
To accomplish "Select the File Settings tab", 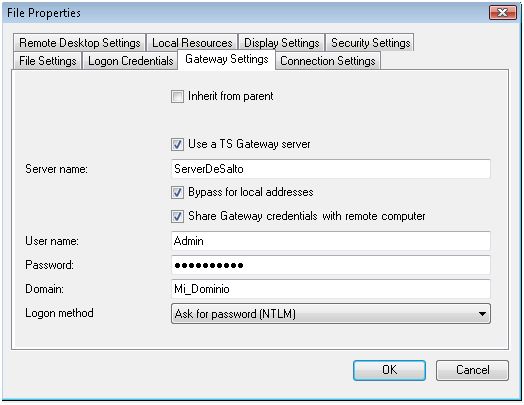I will click(x=48, y=61).
